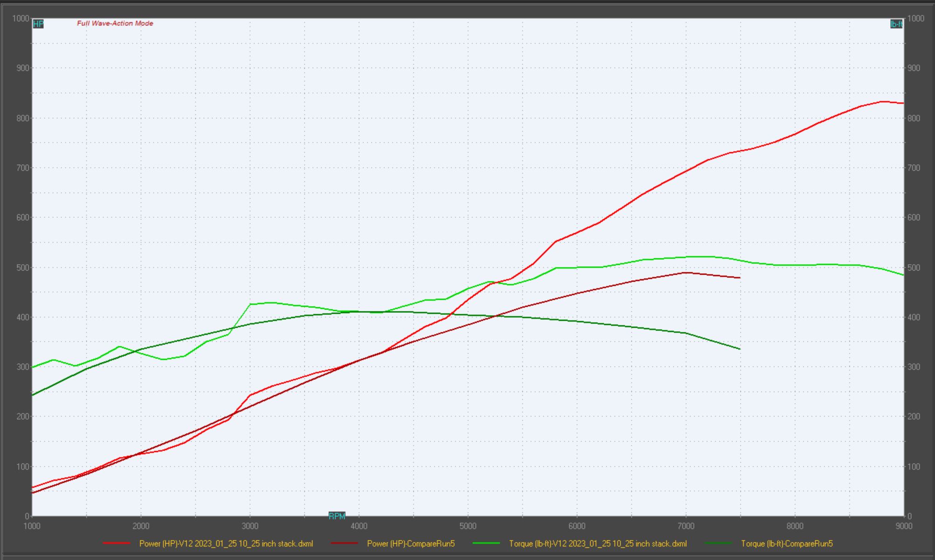
Task: Click the Full Wave-Action Mode text
Action: click(x=115, y=23)
